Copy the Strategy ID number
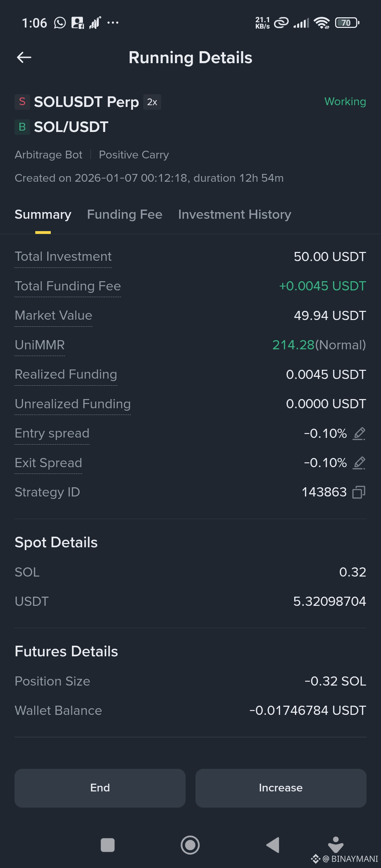Image resolution: width=381 pixels, height=868 pixels. click(x=359, y=492)
